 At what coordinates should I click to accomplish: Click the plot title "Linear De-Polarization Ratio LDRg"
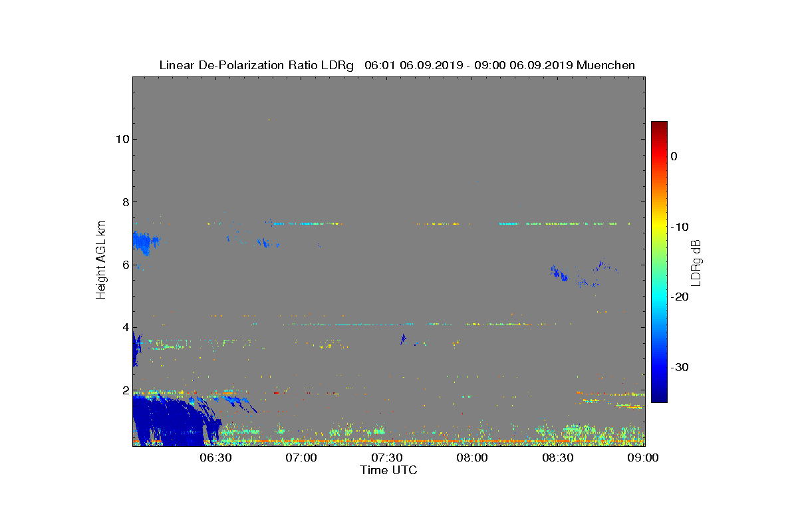pos(257,65)
